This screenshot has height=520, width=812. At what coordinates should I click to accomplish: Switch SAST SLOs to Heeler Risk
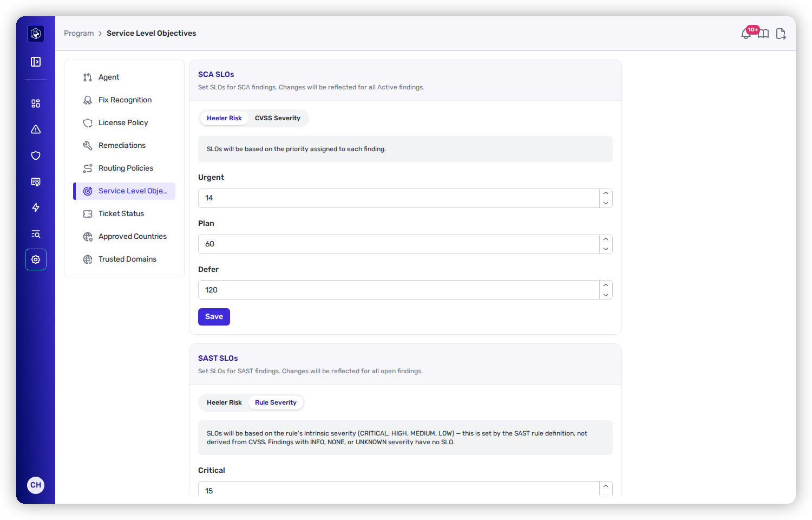224,402
